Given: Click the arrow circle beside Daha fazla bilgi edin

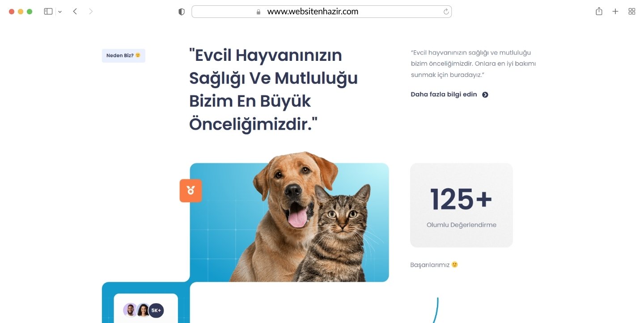Looking at the screenshot, I should pyautogui.click(x=485, y=95).
